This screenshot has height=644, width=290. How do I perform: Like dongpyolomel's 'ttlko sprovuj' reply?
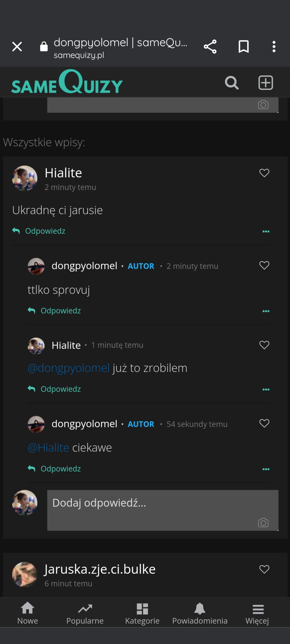click(264, 265)
